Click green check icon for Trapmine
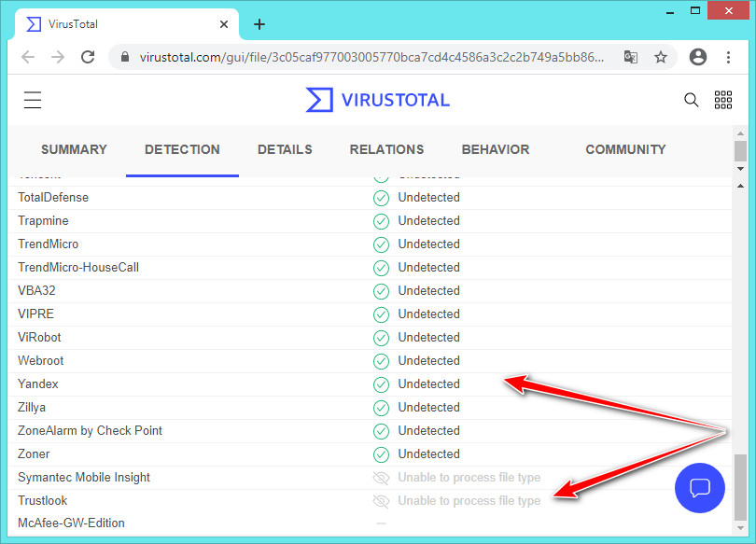756x544 pixels. 381,221
